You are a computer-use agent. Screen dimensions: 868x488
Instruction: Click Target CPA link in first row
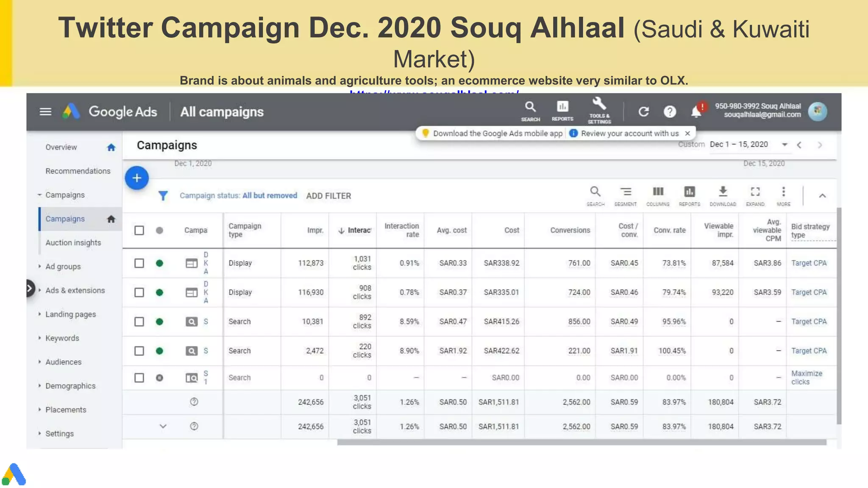[809, 263]
